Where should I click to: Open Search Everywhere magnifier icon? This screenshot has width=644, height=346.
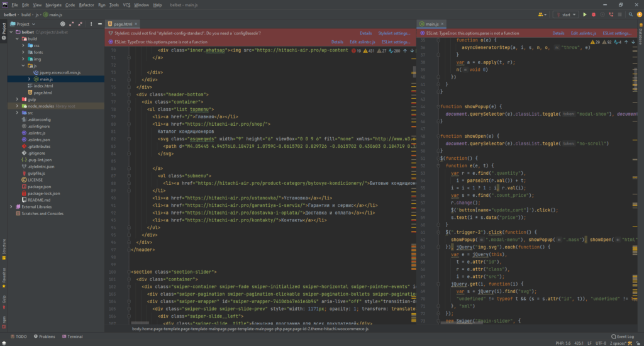pyautogui.click(x=630, y=14)
